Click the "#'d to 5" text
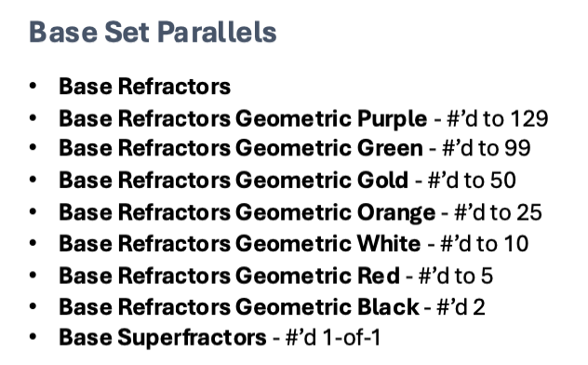588x365 pixels. pyautogui.click(x=456, y=277)
